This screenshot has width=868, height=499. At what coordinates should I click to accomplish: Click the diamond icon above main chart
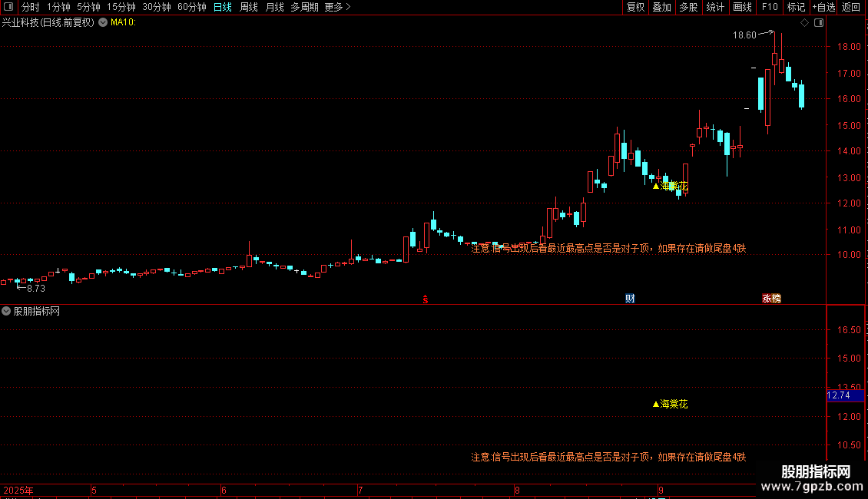(x=805, y=23)
